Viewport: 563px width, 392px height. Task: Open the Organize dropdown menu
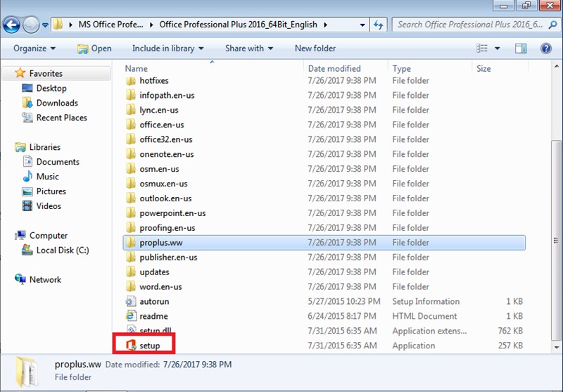[x=34, y=49]
